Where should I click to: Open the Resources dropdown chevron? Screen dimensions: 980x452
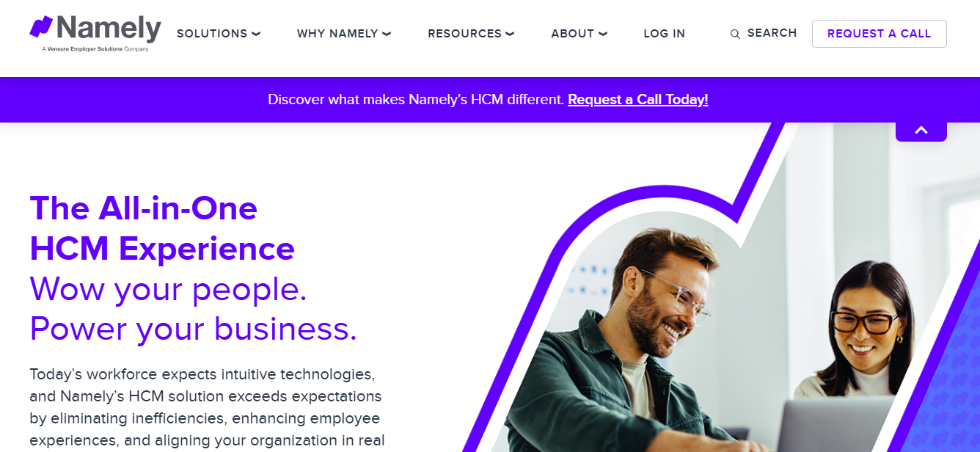tap(510, 34)
